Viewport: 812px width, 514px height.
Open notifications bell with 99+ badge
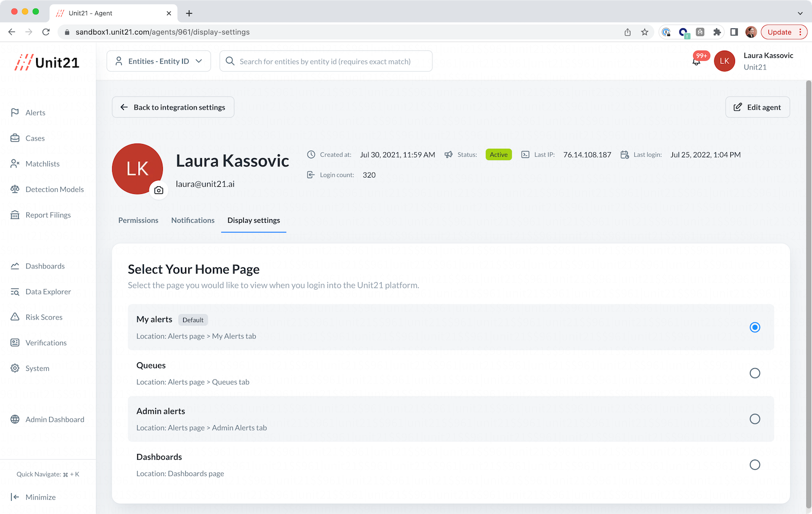point(697,61)
